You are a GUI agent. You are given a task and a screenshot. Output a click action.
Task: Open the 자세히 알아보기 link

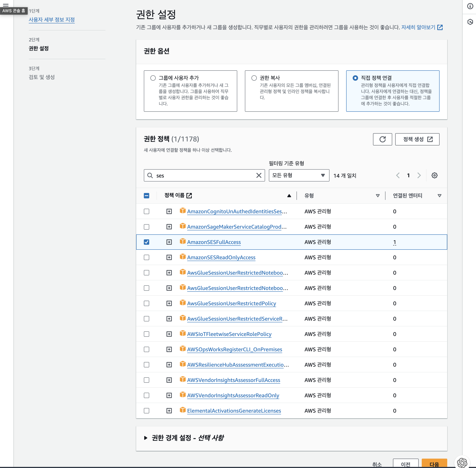[422, 27]
